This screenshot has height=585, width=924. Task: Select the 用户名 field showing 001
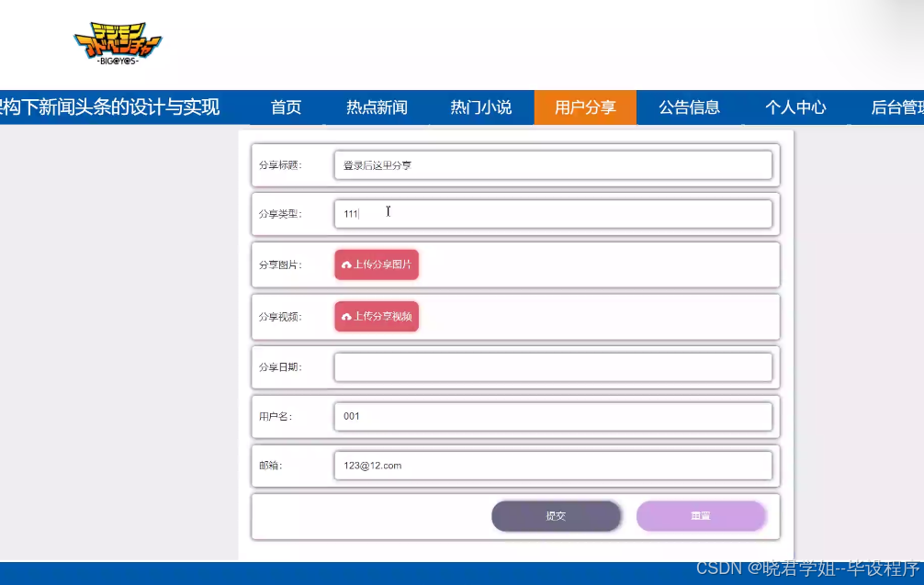551,416
